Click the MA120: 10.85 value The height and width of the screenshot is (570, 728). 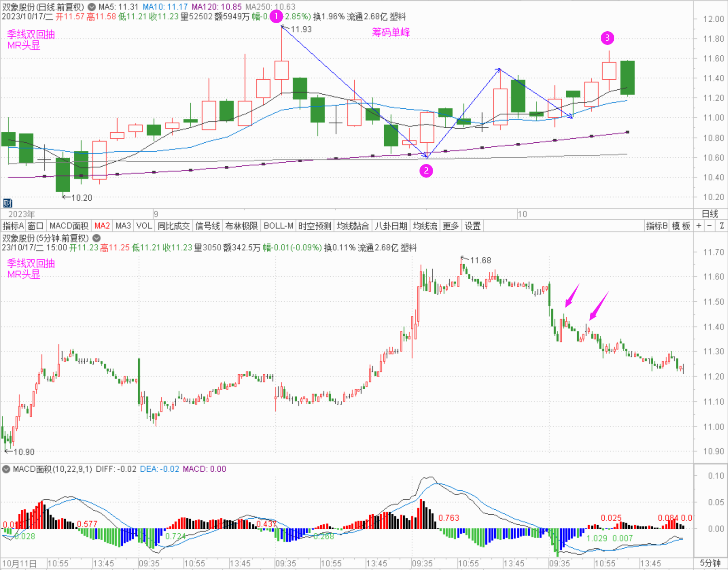217,7
